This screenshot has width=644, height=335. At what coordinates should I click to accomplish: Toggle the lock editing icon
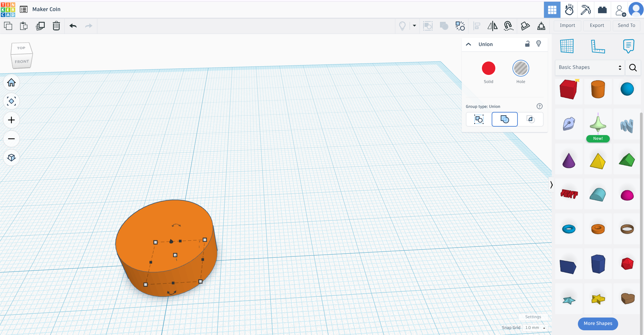[x=527, y=44]
